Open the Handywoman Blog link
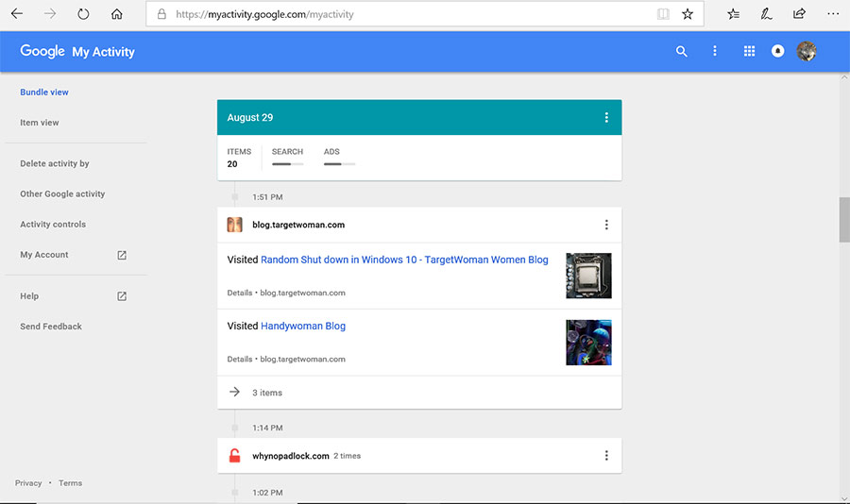 coord(303,326)
